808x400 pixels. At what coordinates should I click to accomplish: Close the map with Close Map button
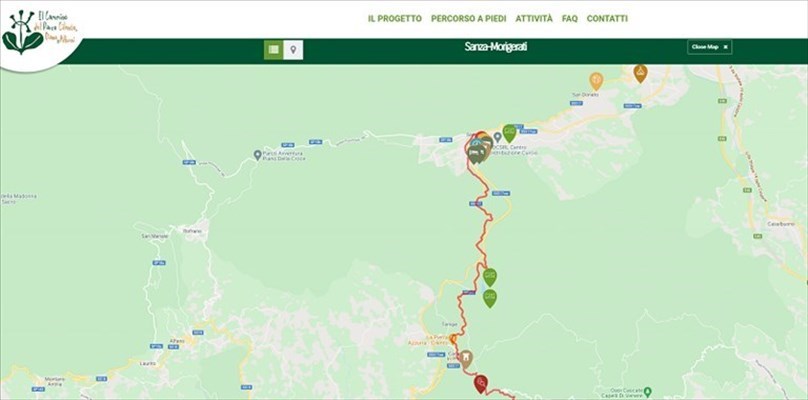(x=710, y=47)
